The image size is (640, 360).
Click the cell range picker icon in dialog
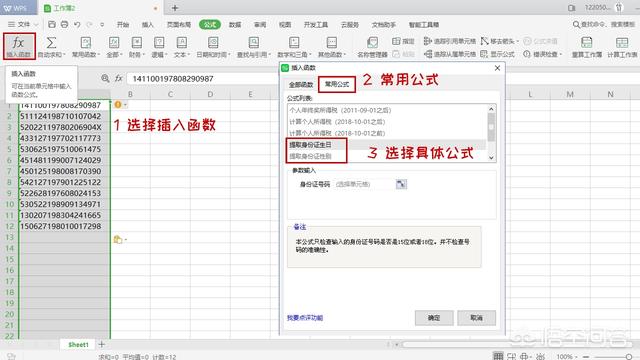[x=401, y=184]
